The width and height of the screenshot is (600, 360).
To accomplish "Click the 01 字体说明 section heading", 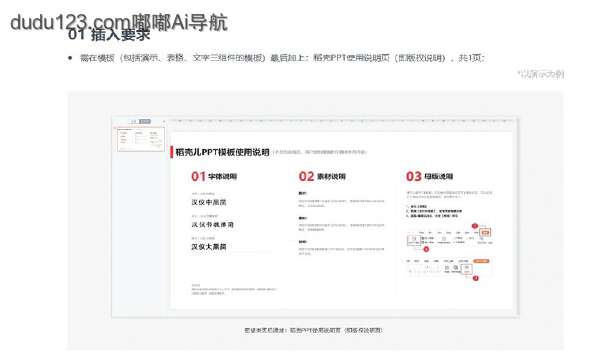I will (214, 176).
